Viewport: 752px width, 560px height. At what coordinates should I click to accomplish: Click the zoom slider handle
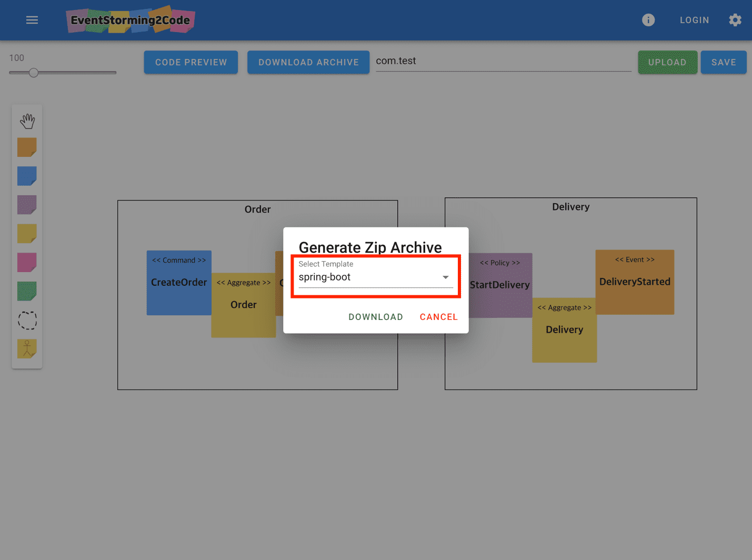point(34,73)
